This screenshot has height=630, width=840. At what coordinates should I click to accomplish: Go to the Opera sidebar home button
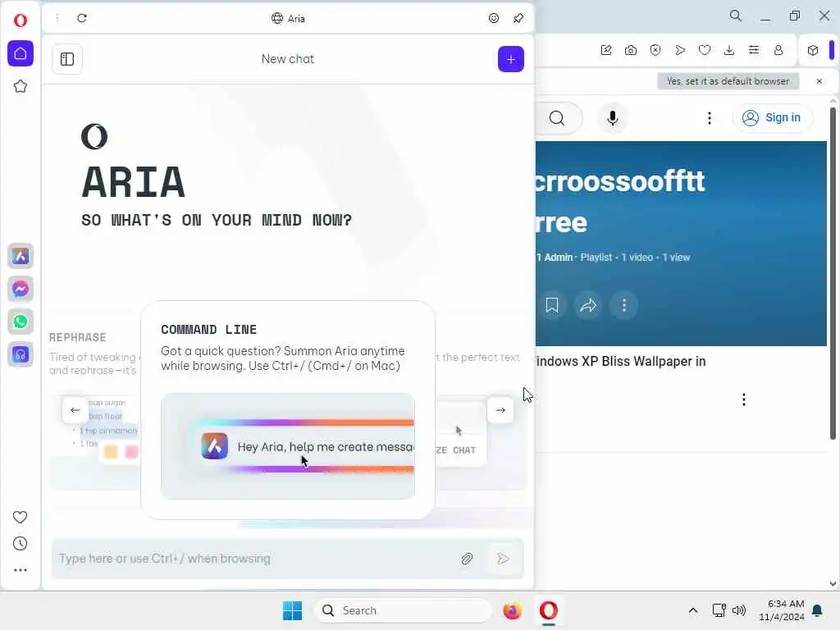tap(21, 53)
